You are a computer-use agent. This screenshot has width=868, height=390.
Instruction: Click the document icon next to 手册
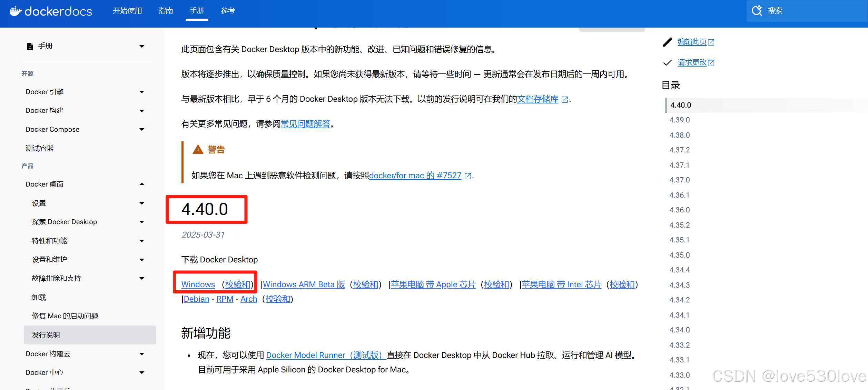tap(30, 46)
